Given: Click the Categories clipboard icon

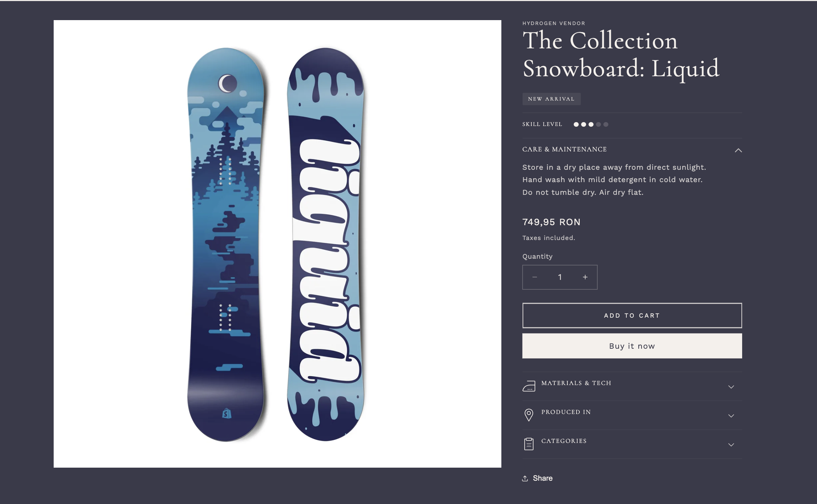Looking at the screenshot, I should click(x=529, y=443).
